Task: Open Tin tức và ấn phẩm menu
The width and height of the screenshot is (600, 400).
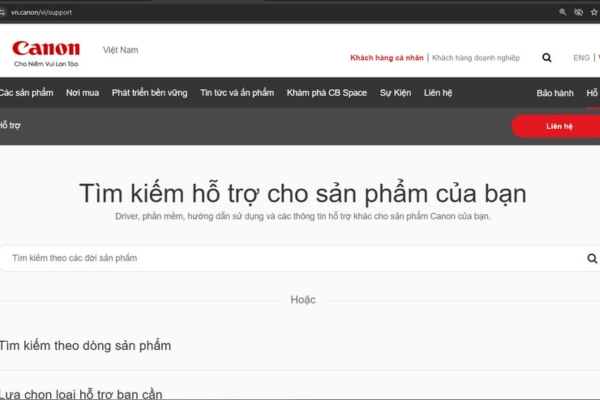Action: click(x=237, y=93)
